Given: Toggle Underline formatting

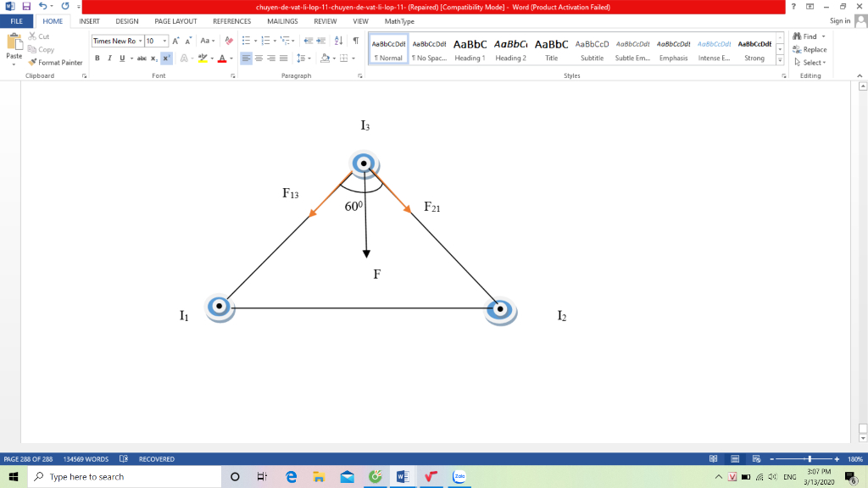Looking at the screenshot, I should [122, 58].
